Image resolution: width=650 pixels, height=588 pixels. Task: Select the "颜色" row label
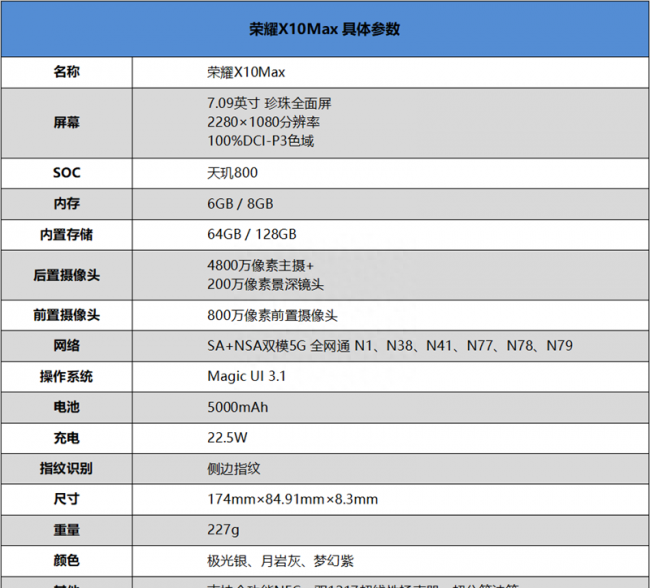[66, 561]
